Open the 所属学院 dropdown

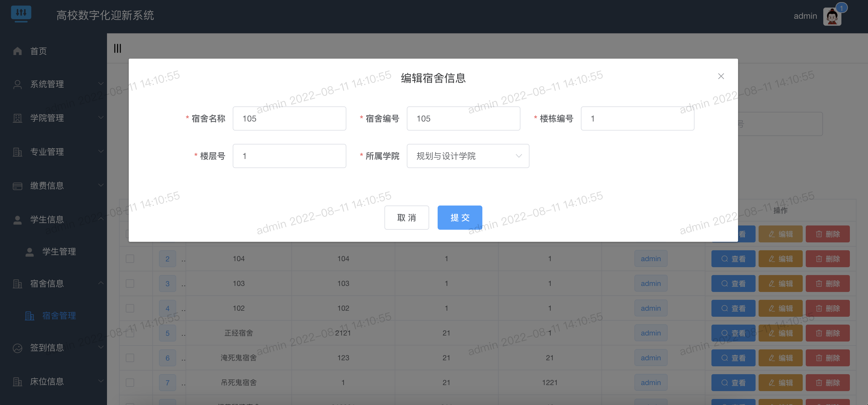tap(468, 156)
